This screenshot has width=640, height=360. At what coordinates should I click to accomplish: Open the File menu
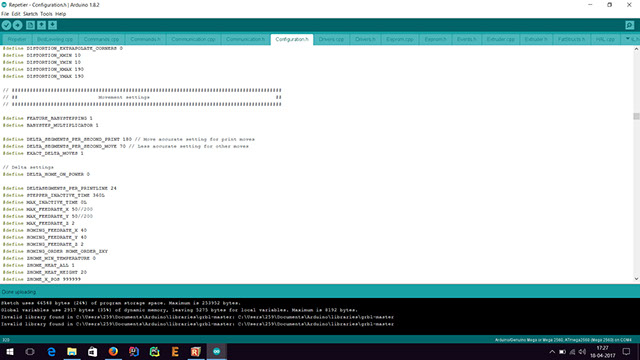tap(5, 14)
